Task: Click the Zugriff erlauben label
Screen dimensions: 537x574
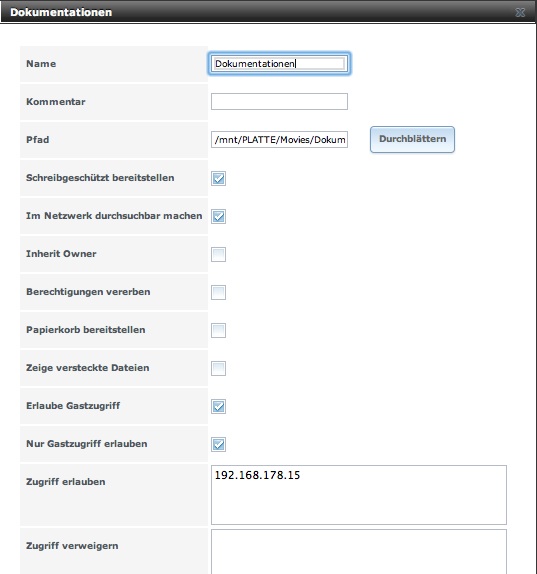Action: [66, 482]
